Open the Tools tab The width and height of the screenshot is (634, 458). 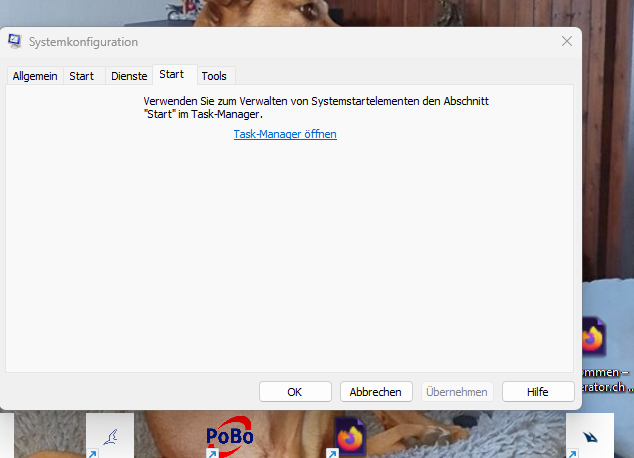[214, 76]
